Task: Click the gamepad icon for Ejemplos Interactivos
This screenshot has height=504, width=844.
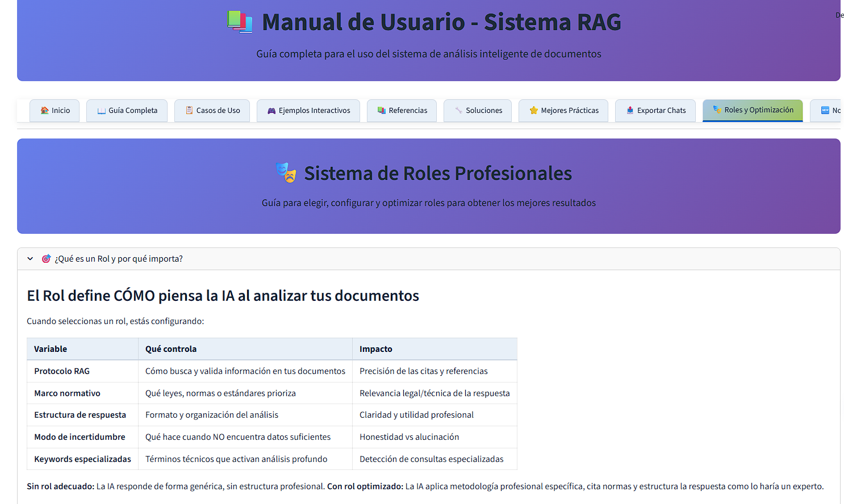Action: [271, 111]
